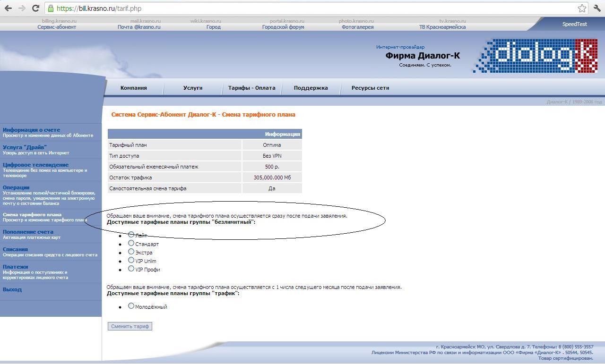Open Смена тарифного плана sidebar item
This screenshot has width=605, height=364.
pos(32,215)
